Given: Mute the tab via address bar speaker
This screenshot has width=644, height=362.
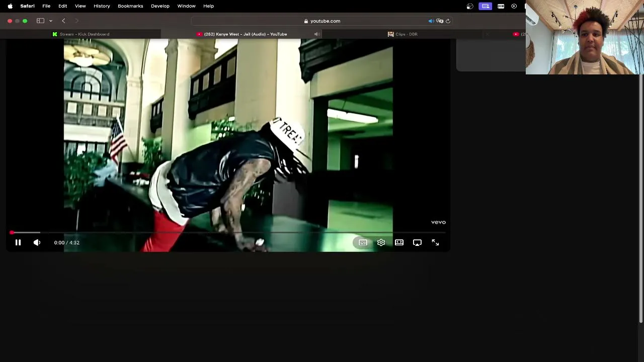Looking at the screenshot, I should [x=431, y=21].
